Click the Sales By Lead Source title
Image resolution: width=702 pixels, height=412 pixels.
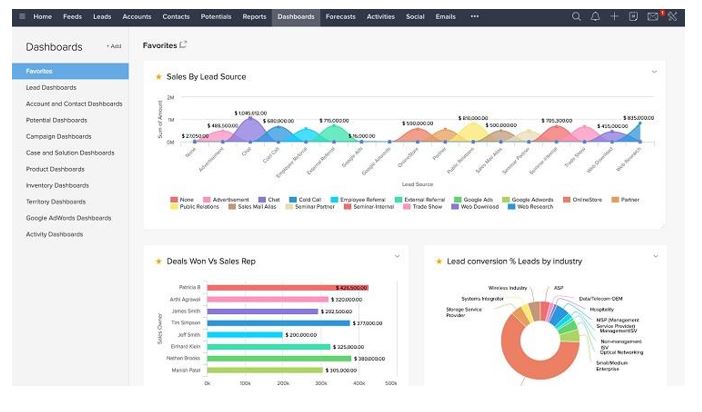coord(206,77)
